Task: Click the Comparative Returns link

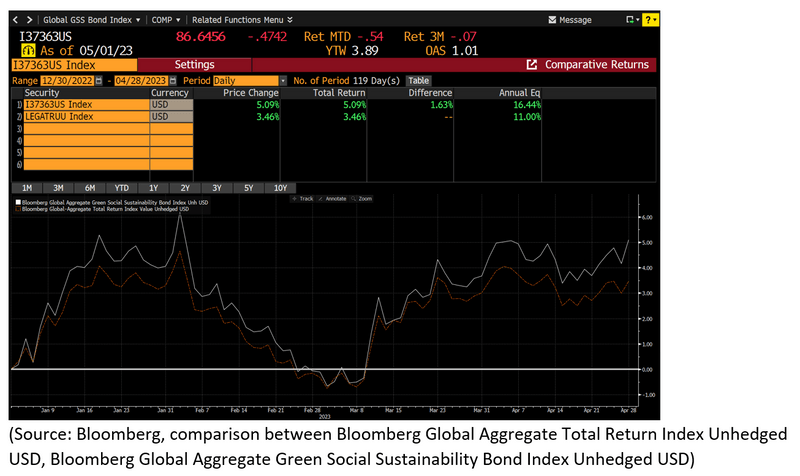Action: [x=597, y=65]
